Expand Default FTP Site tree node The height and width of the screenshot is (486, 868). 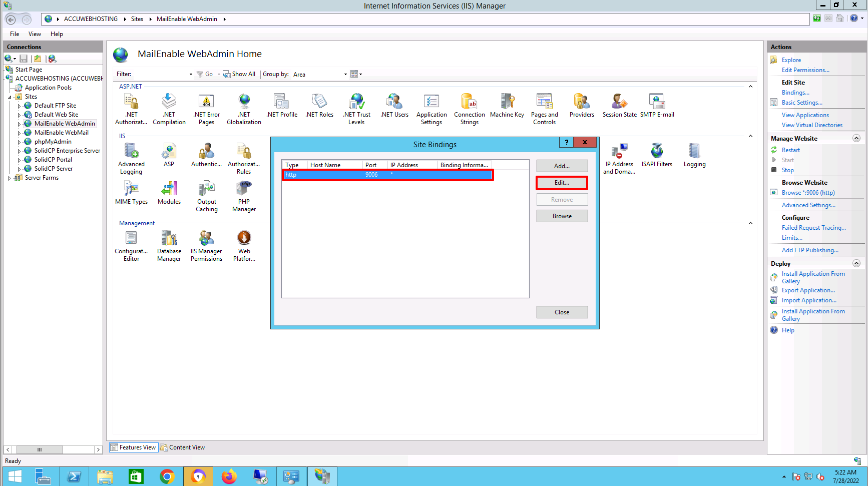(x=19, y=106)
